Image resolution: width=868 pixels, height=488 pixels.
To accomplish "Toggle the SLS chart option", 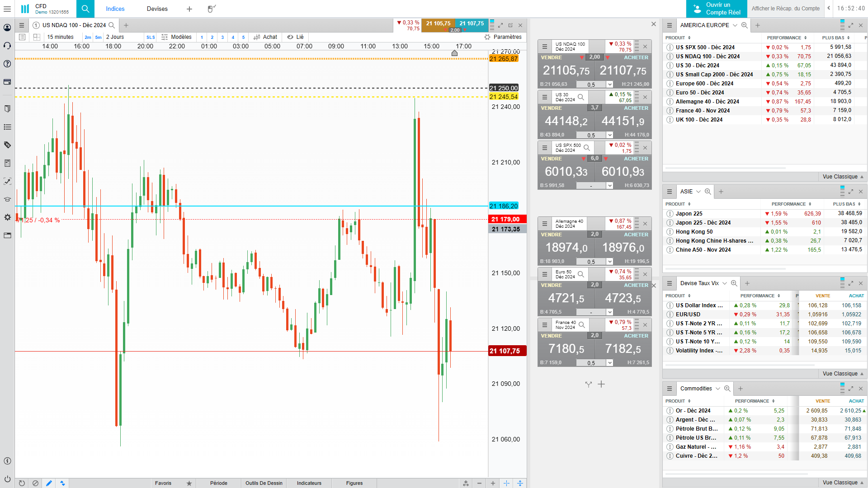I will [x=151, y=38].
